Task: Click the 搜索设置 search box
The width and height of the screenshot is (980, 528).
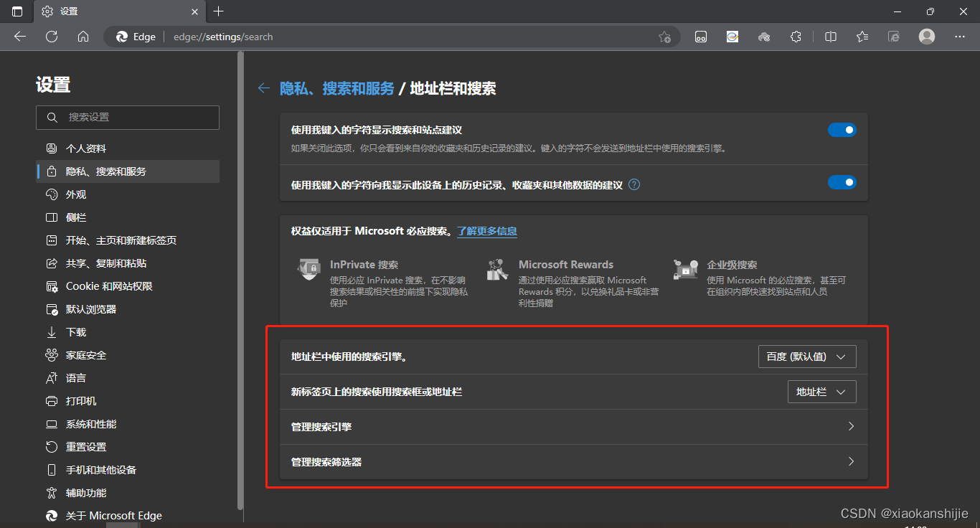Action: (128, 118)
